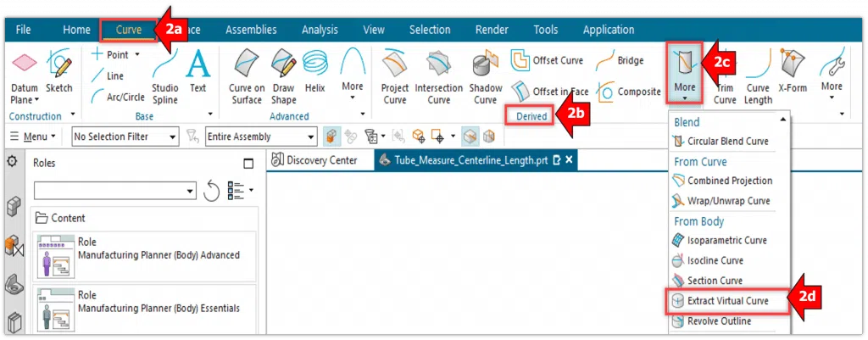The image size is (868, 340).
Task: Launch the Project Curve command
Action: [x=395, y=77]
